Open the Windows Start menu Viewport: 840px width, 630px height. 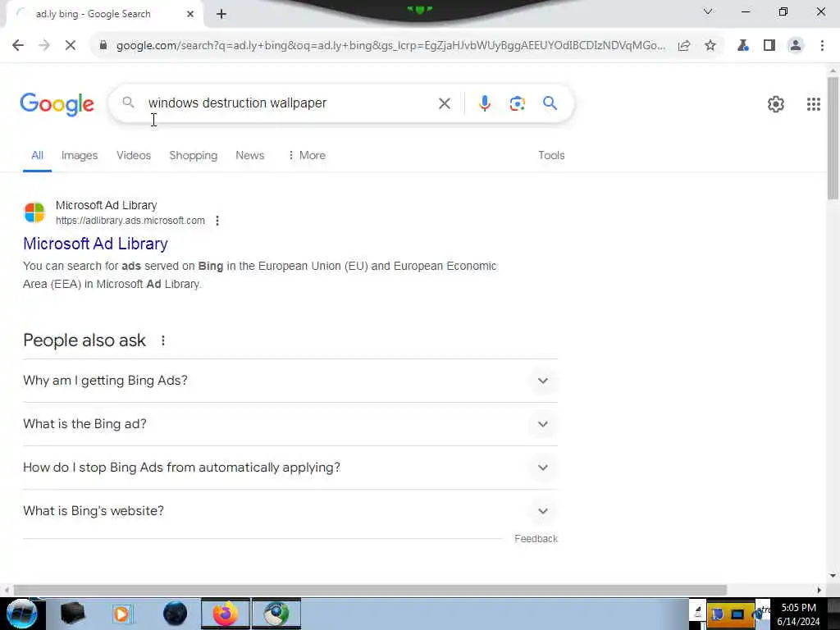click(21, 614)
